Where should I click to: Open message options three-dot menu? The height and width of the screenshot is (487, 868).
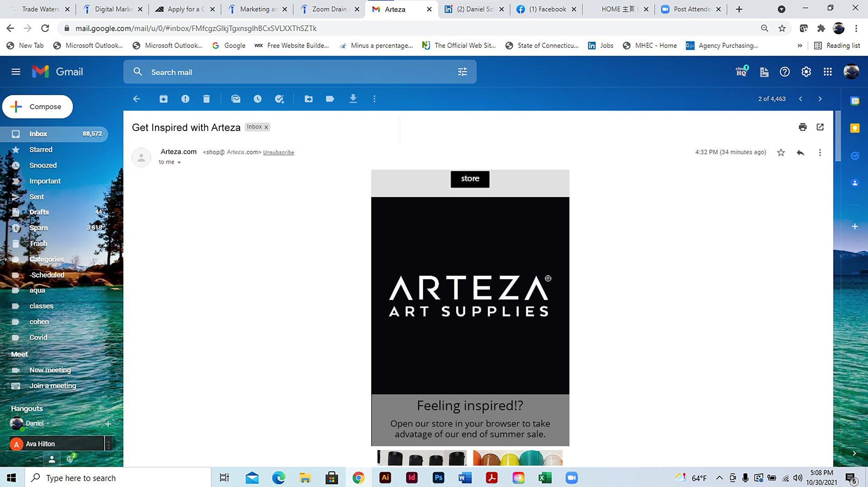(x=820, y=153)
